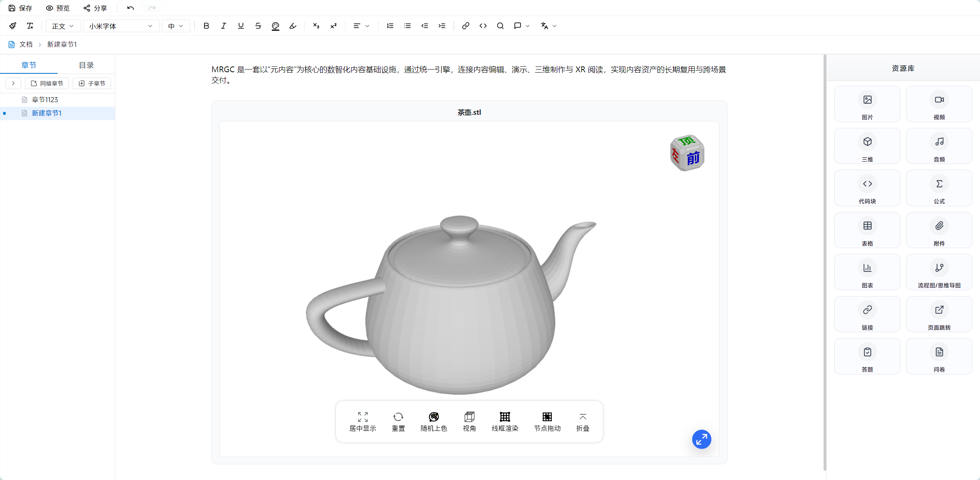Image resolution: width=980 pixels, height=480 pixels.
Task: Insert a formula from resource library
Action: click(939, 188)
